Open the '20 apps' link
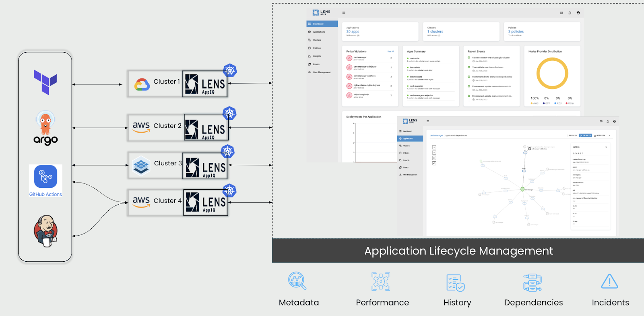Viewport: 644px width, 316px height. click(353, 31)
